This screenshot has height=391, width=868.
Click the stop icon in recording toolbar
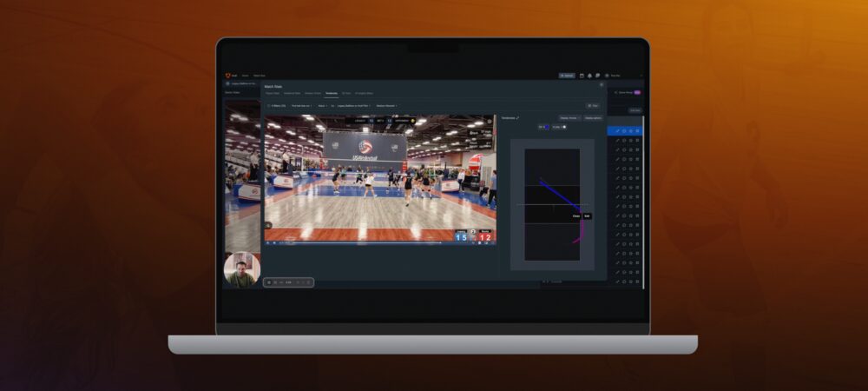268,282
